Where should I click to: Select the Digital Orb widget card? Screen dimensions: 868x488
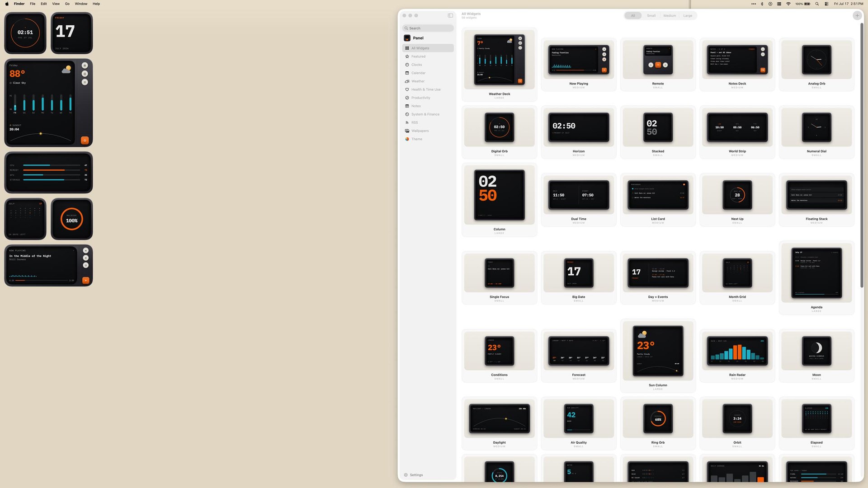(x=499, y=132)
